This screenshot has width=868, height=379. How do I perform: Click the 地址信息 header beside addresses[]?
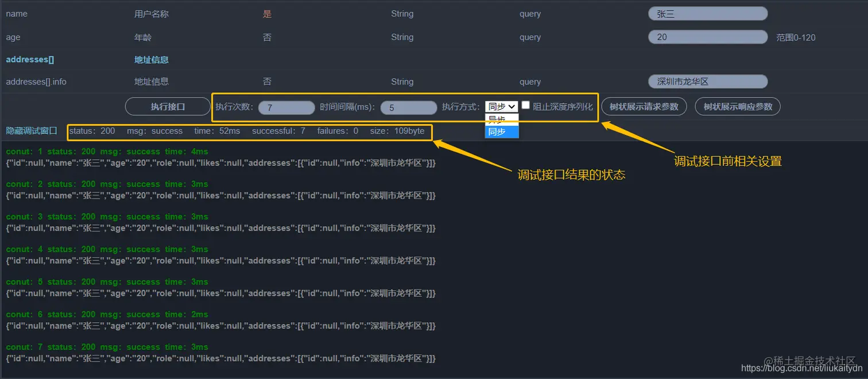pos(152,60)
